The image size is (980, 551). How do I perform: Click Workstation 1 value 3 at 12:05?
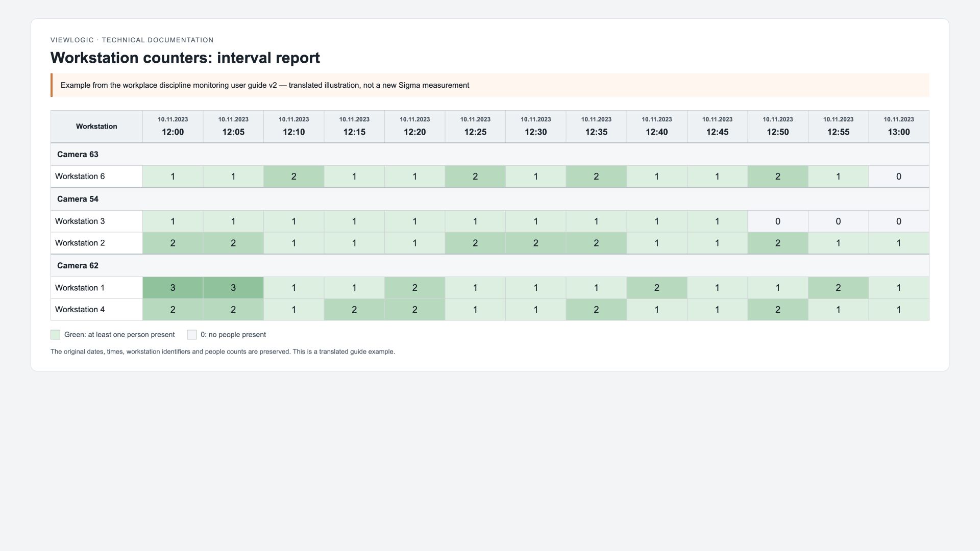[233, 288]
